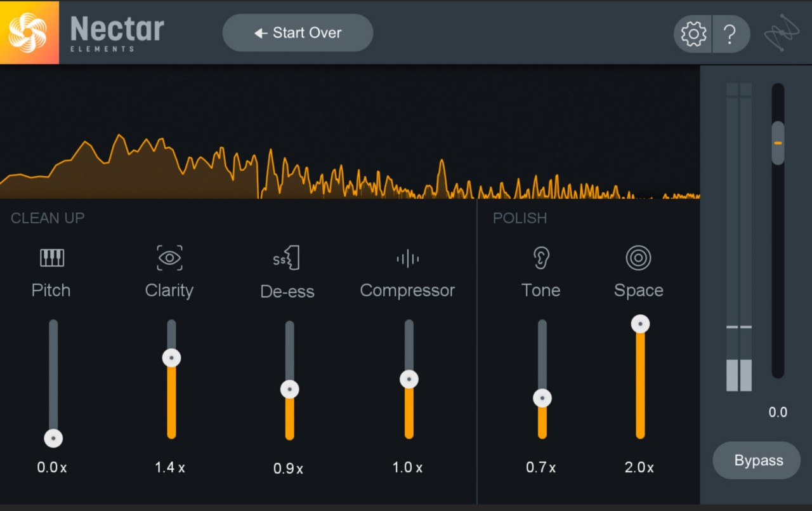Viewport: 812px width, 511px height.
Task: Click the Clarity slider handle
Action: tap(171, 358)
